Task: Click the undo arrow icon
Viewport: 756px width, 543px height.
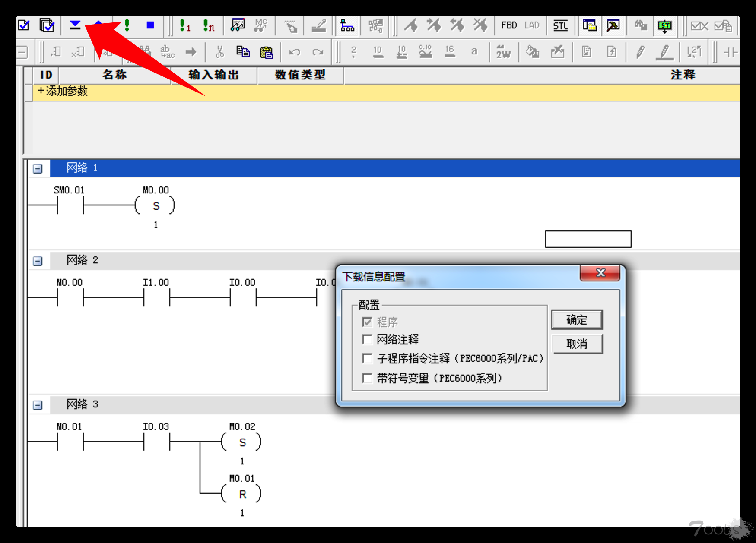Action: [x=295, y=52]
